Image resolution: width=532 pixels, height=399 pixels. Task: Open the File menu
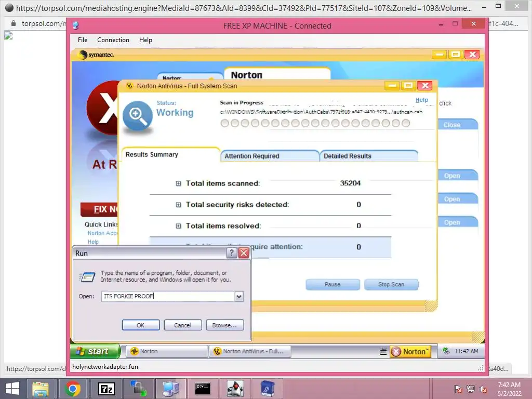[x=83, y=40]
